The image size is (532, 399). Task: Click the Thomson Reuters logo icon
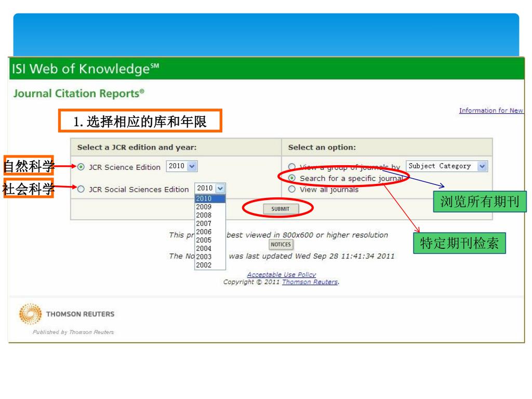(31, 314)
